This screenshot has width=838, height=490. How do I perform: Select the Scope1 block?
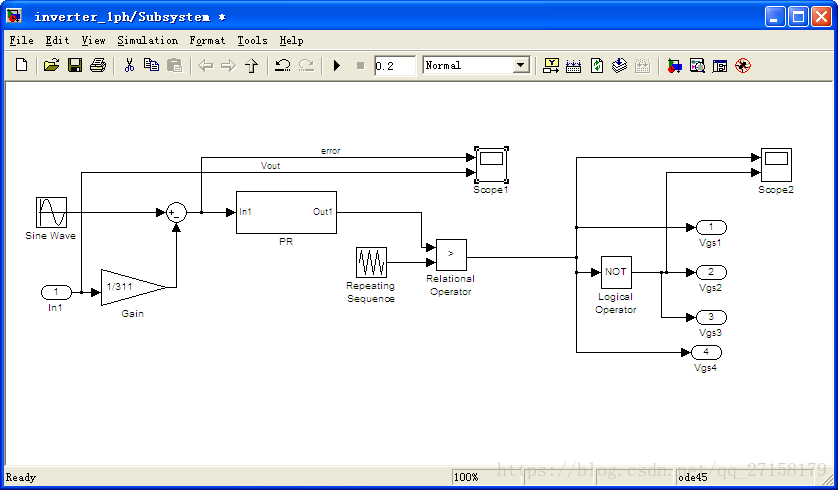click(x=491, y=165)
